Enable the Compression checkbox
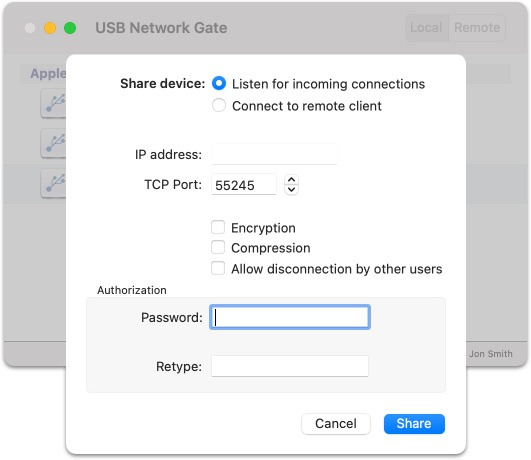The height and width of the screenshot is (460, 531). pos(218,247)
